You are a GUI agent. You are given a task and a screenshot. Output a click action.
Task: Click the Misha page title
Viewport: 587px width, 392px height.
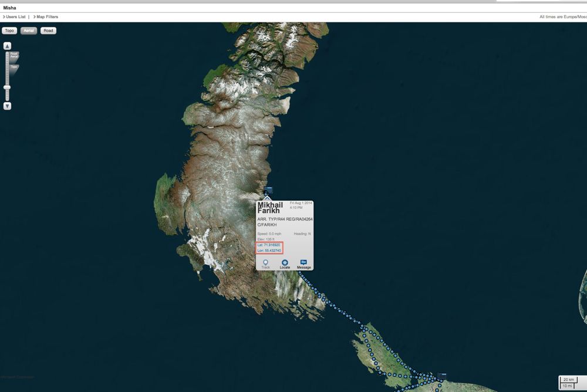[10, 8]
